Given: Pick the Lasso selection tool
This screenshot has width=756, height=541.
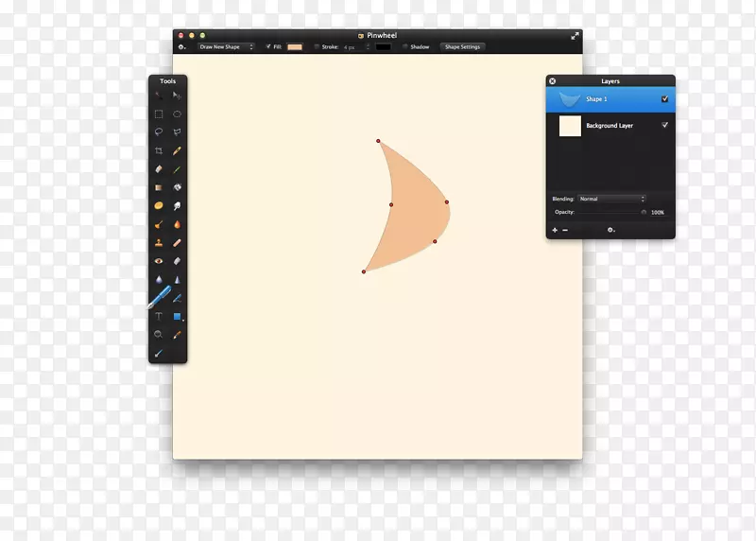Looking at the screenshot, I should pos(159,132).
